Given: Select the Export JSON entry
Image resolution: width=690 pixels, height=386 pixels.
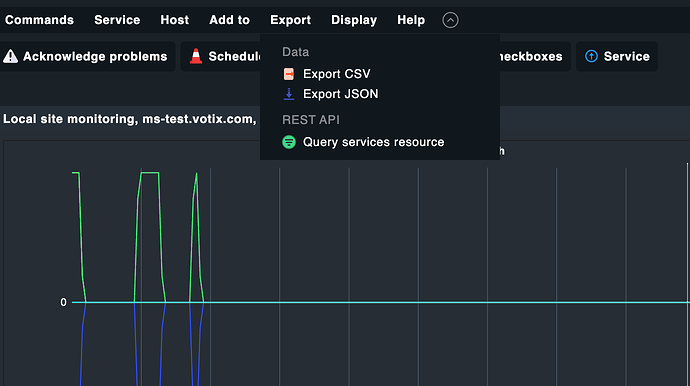Looking at the screenshot, I should pyautogui.click(x=341, y=94).
